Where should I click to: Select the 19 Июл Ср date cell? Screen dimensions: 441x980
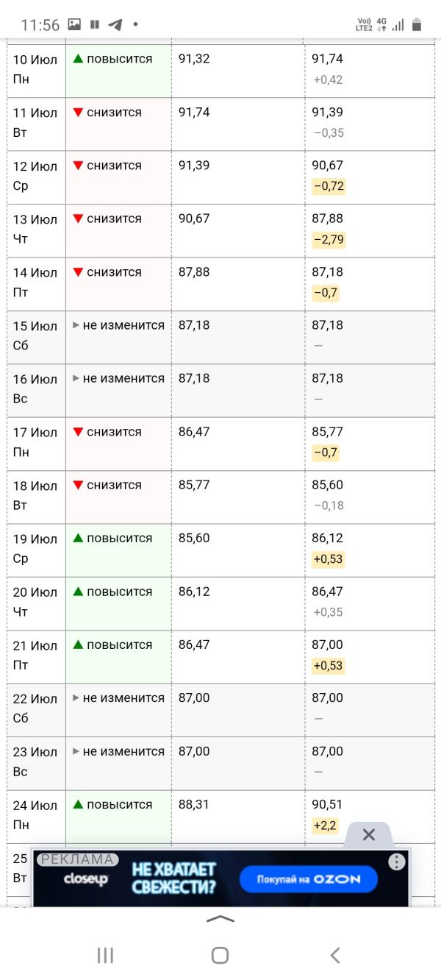click(36, 550)
